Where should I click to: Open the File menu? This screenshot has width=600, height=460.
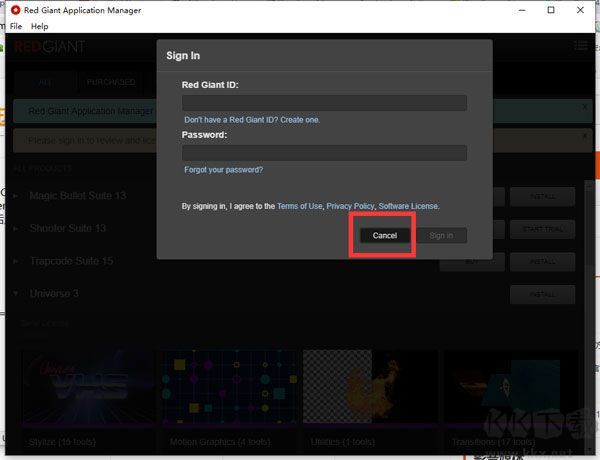(16, 26)
